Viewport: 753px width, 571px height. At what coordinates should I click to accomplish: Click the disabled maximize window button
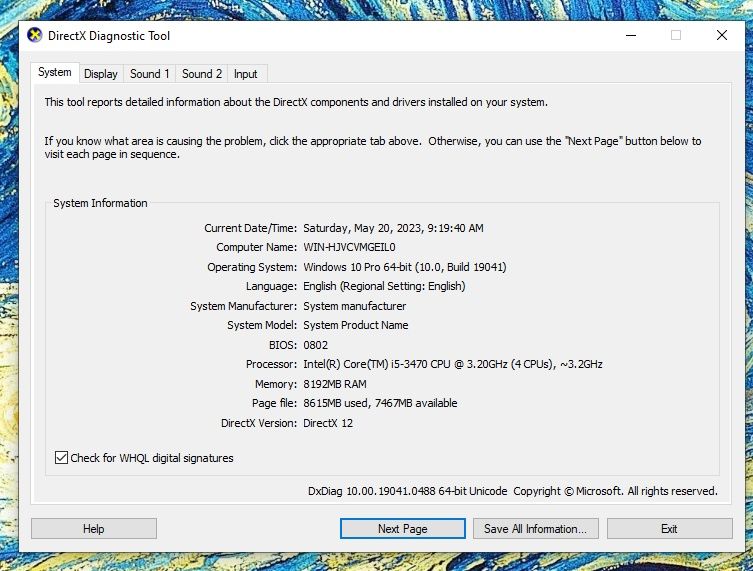[676, 35]
